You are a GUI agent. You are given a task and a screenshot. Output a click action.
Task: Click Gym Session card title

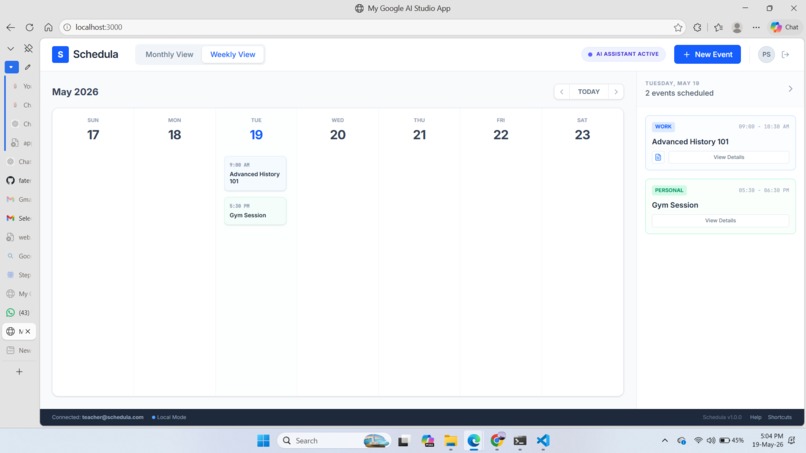pyautogui.click(x=675, y=205)
